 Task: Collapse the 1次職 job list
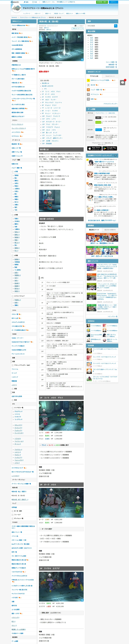tap(13, 172)
